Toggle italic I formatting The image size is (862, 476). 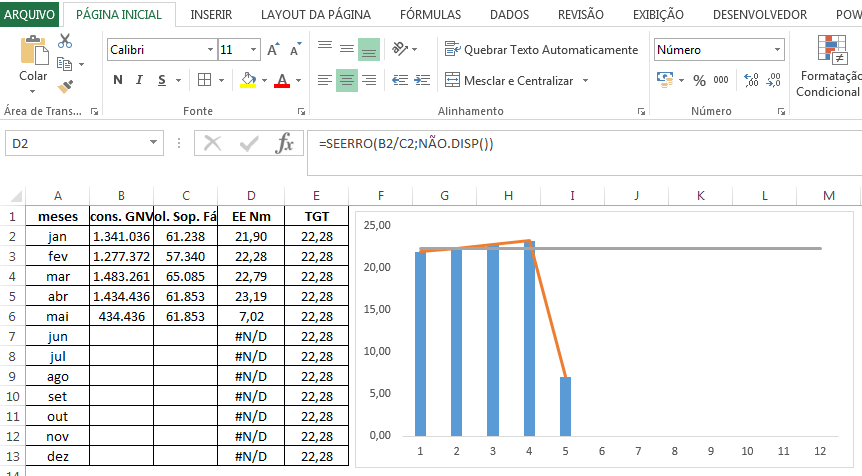click(x=139, y=80)
